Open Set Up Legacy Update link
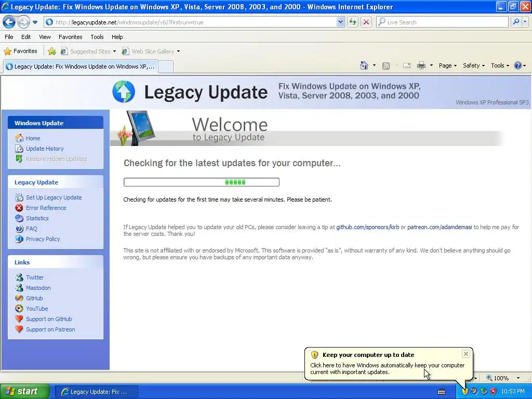This screenshot has height=399, width=532. coord(54,197)
